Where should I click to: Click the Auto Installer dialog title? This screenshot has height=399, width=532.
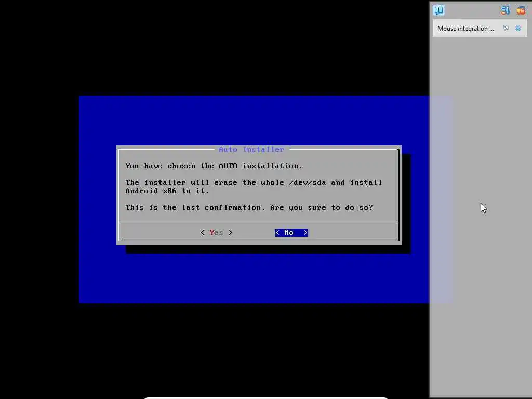[x=251, y=149]
